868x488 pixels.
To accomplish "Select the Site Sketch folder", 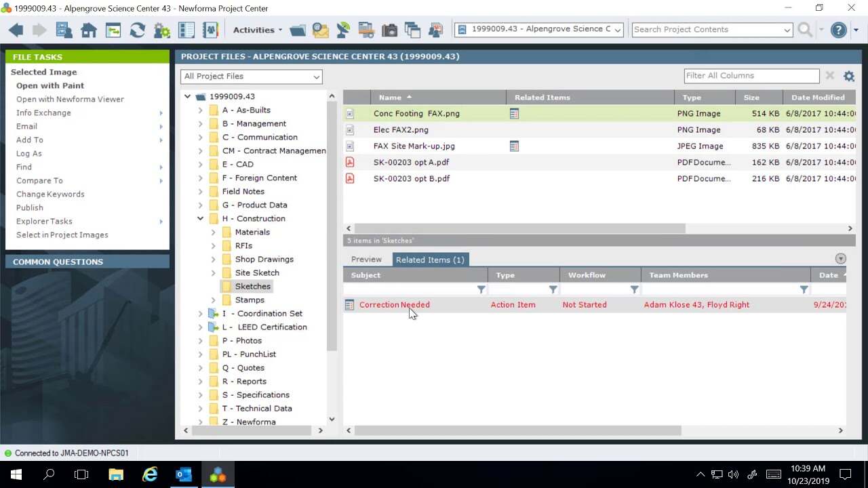I will tap(257, 272).
